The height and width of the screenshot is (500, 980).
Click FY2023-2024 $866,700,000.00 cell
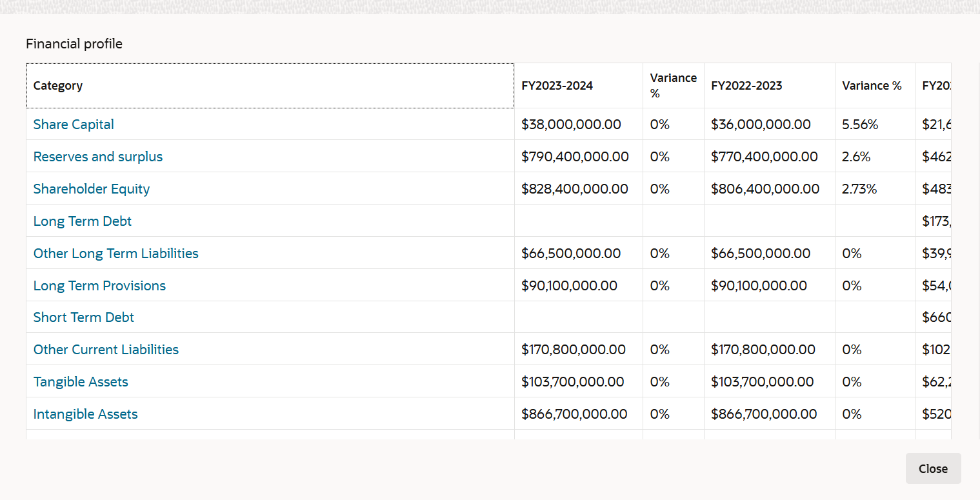(x=579, y=414)
